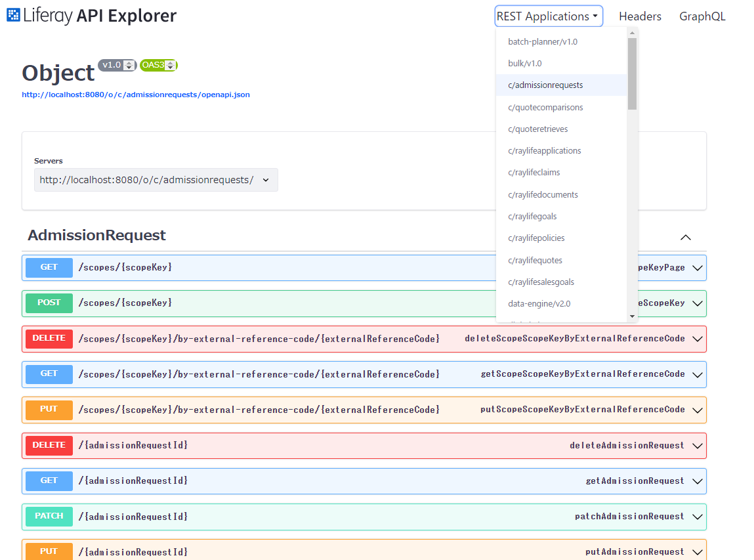Viewport: 754px width, 560px height.
Task: Click the dropdown list scrollbar down arrow
Action: 633,316
